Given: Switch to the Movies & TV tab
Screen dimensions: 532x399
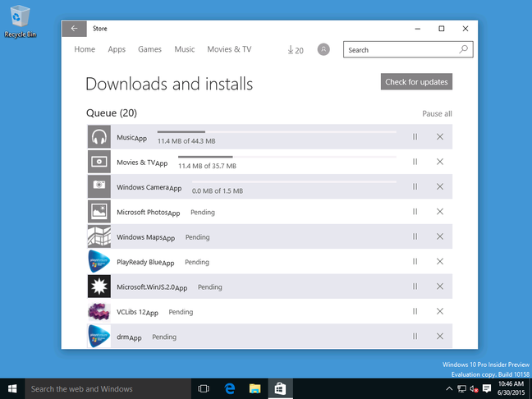Looking at the screenshot, I should point(229,49).
